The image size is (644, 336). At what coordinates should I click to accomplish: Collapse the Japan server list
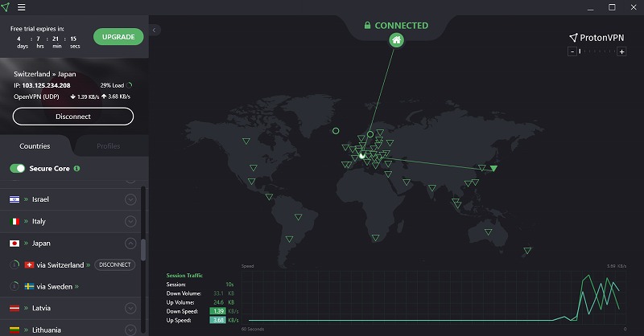tap(130, 244)
